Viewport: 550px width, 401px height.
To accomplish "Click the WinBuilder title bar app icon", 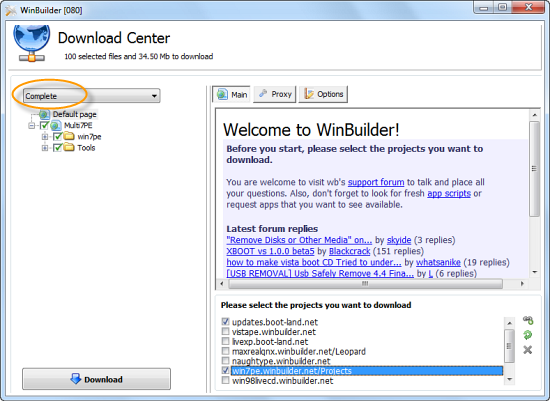I will tap(11, 10).
